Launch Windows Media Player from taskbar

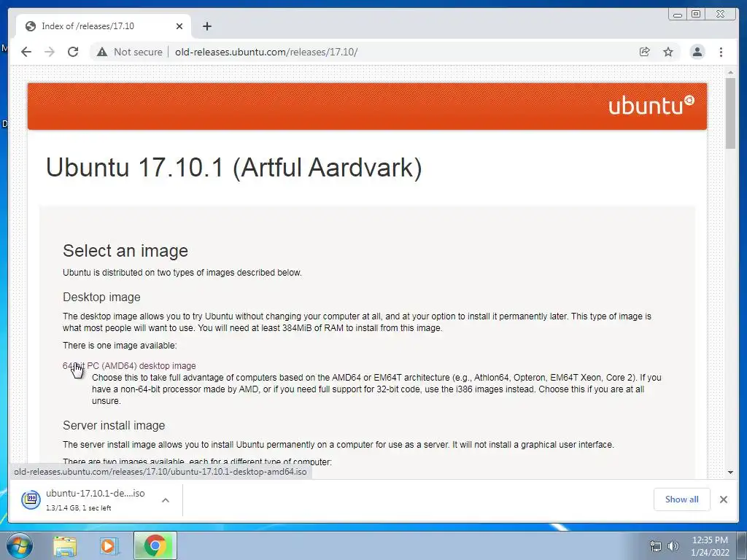pos(109,545)
